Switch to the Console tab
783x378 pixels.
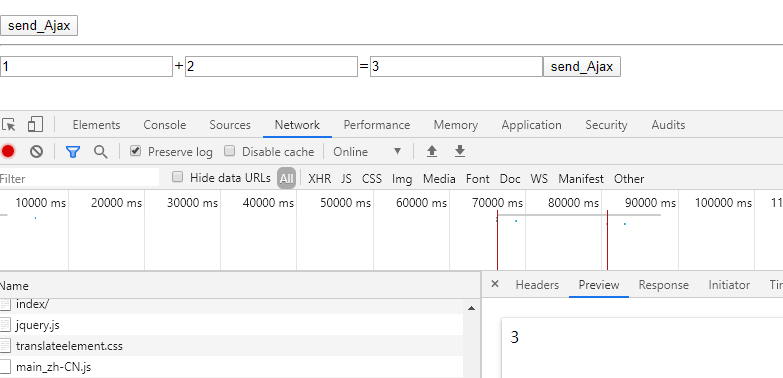pos(165,125)
